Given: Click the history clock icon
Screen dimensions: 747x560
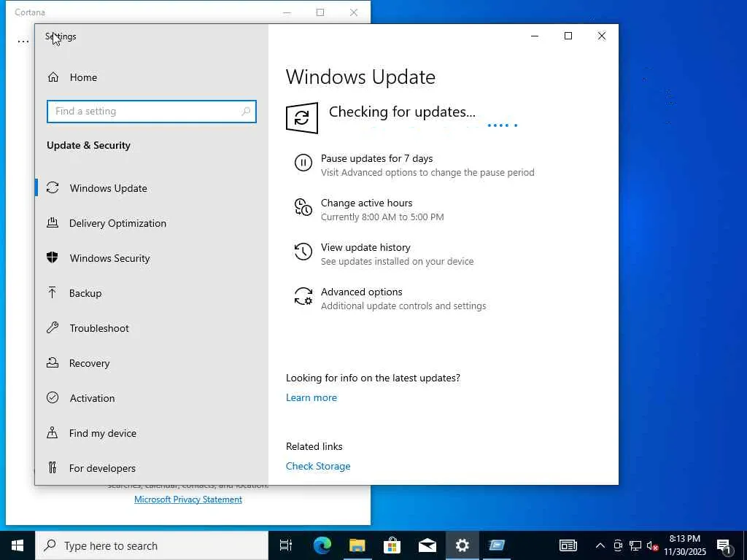Looking at the screenshot, I should [303, 252].
